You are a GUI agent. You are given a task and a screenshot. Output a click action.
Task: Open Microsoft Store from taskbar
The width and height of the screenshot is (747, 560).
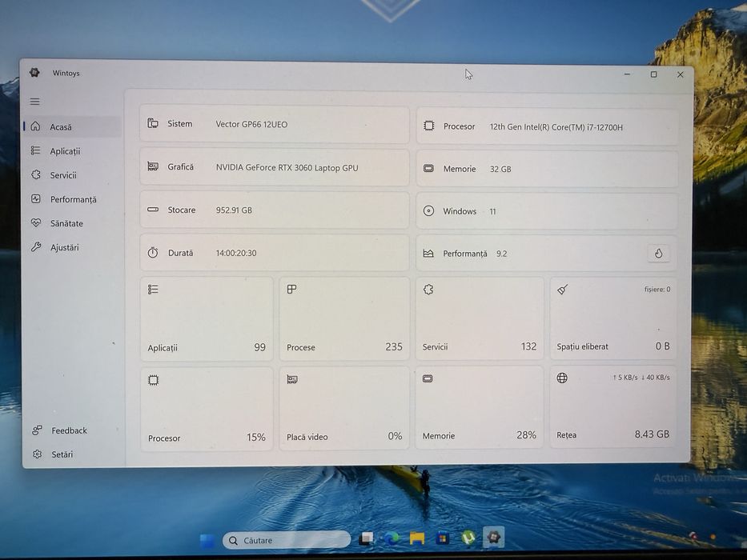click(x=443, y=538)
